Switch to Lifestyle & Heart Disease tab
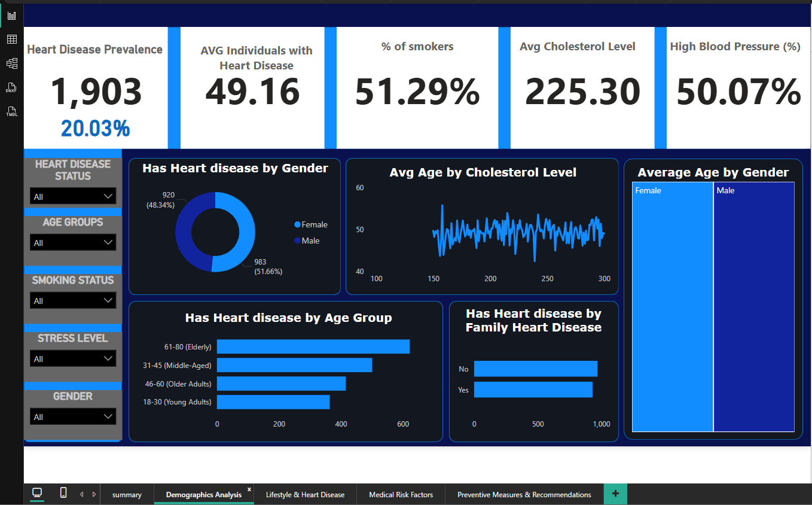Viewport: 812px width, 505px height. pos(305,495)
